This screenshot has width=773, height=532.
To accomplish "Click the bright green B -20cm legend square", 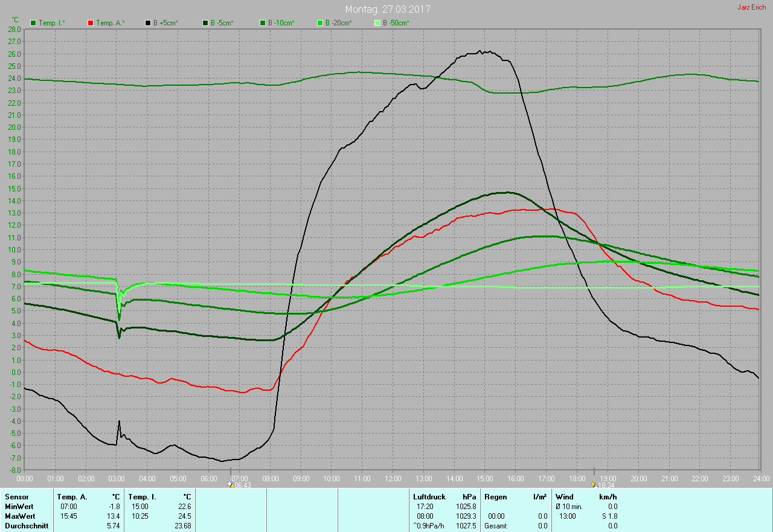I will [320, 23].
